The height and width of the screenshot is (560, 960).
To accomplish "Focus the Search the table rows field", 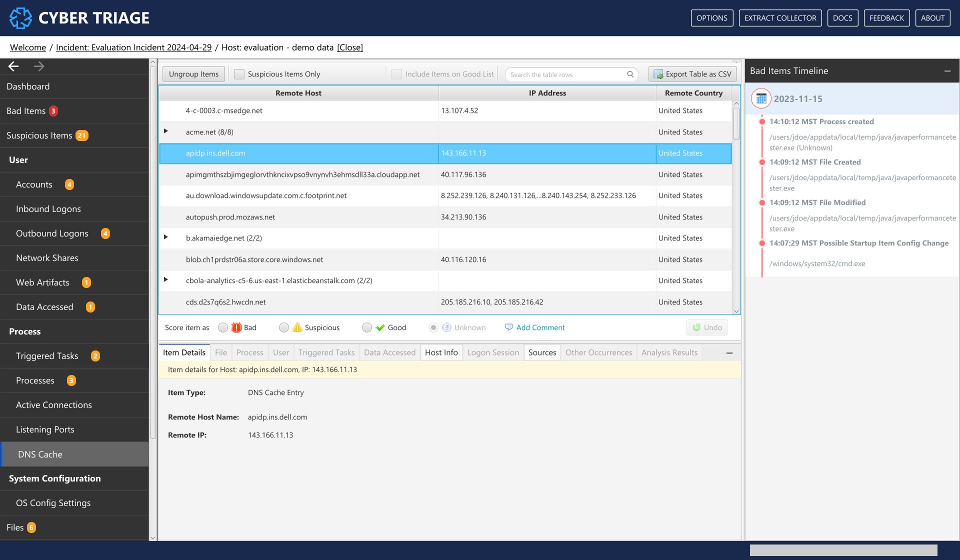I will click(565, 74).
